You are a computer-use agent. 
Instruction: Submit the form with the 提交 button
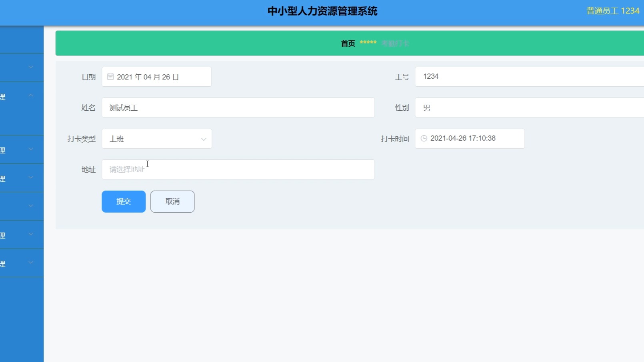coord(124,201)
